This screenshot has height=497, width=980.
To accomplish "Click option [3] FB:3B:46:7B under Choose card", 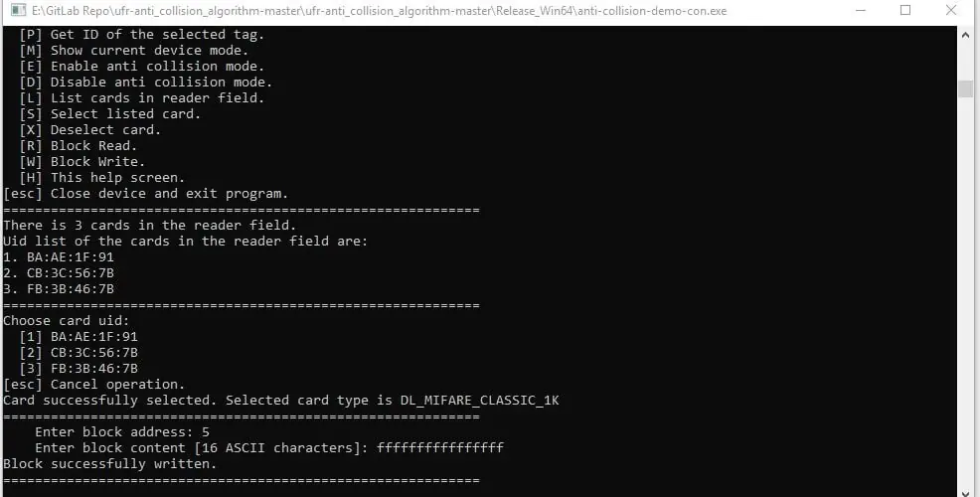I will pos(79,368).
